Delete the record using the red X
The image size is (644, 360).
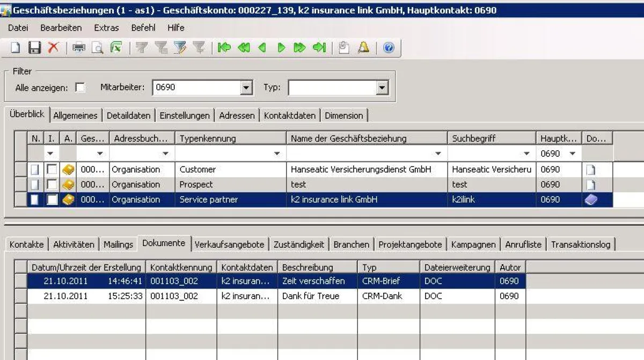tap(54, 48)
